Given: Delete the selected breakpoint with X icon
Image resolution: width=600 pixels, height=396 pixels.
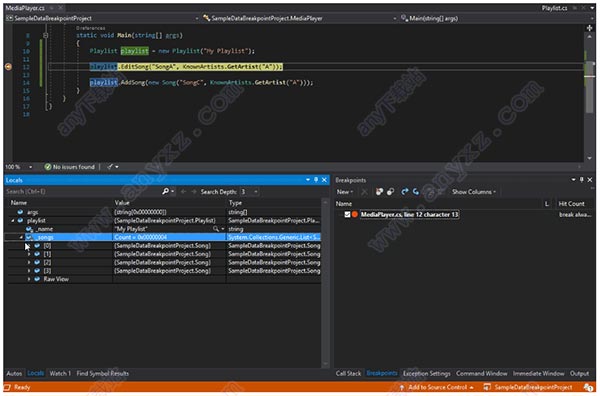Looking at the screenshot, I should (364, 192).
